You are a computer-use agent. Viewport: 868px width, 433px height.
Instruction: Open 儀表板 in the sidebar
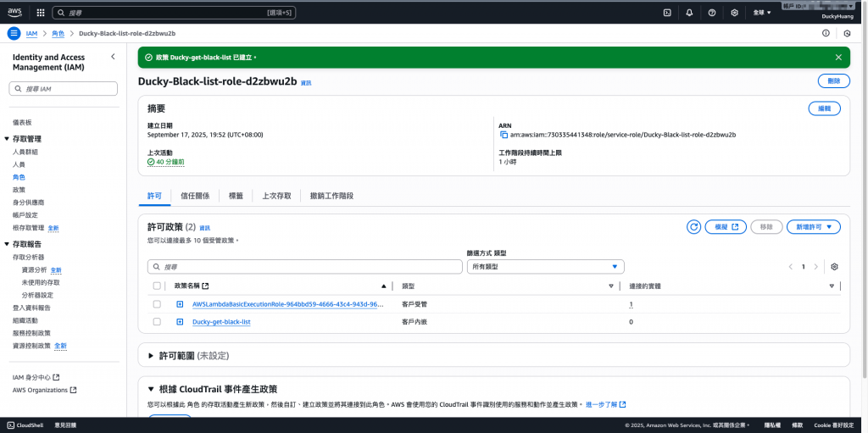click(x=22, y=122)
